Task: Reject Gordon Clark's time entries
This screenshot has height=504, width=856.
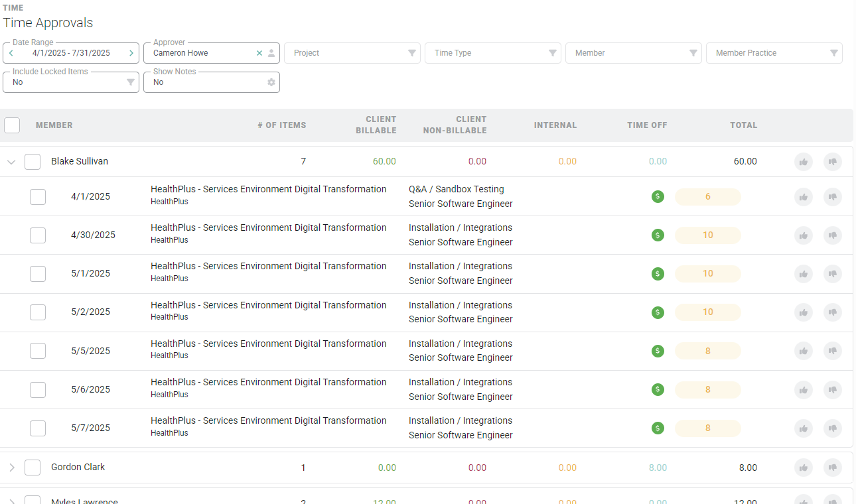Action: 833,468
